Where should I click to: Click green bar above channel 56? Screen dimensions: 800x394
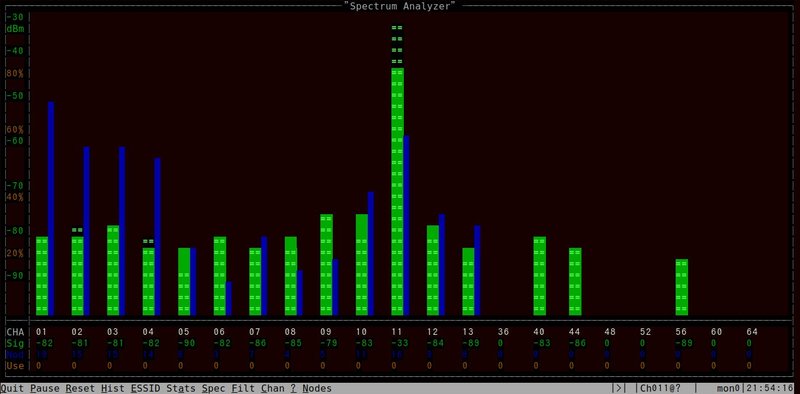[x=682, y=287]
